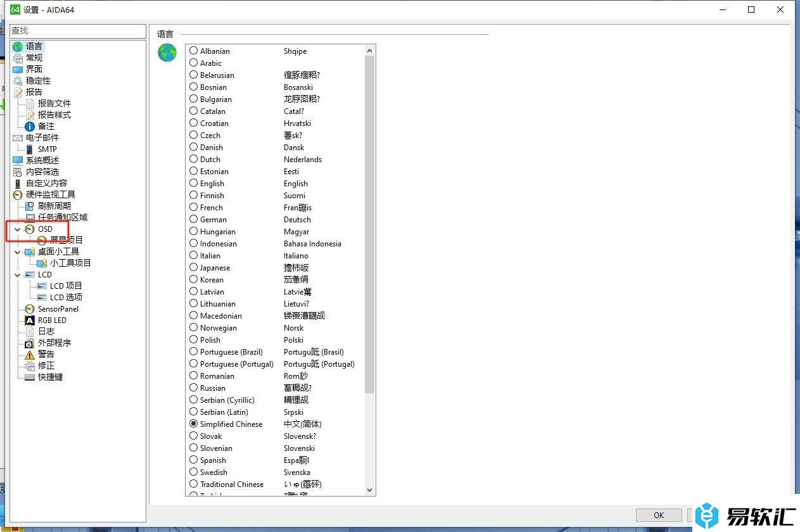Select the 小工具项目 icon
Screen dimensions: 800x532
tap(42, 263)
